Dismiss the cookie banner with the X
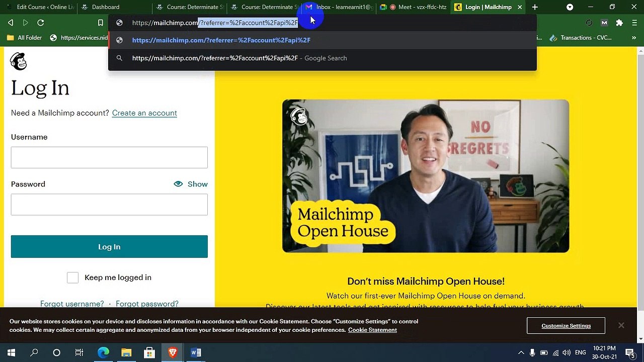This screenshot has height=362, width=644. click(621, 325)
